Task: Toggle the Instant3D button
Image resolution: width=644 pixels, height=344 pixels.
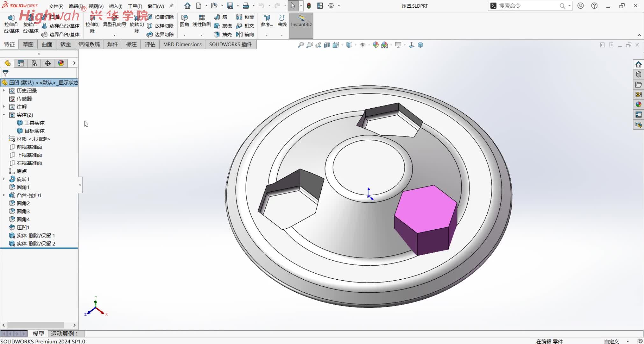Action: [301, 21]
